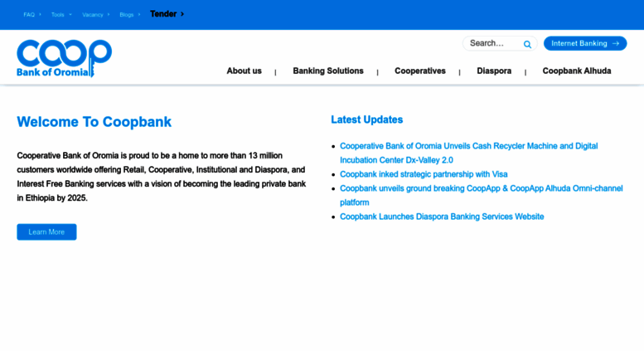
Task: Open the Tools top menu
Action: (x=57, y=14)
